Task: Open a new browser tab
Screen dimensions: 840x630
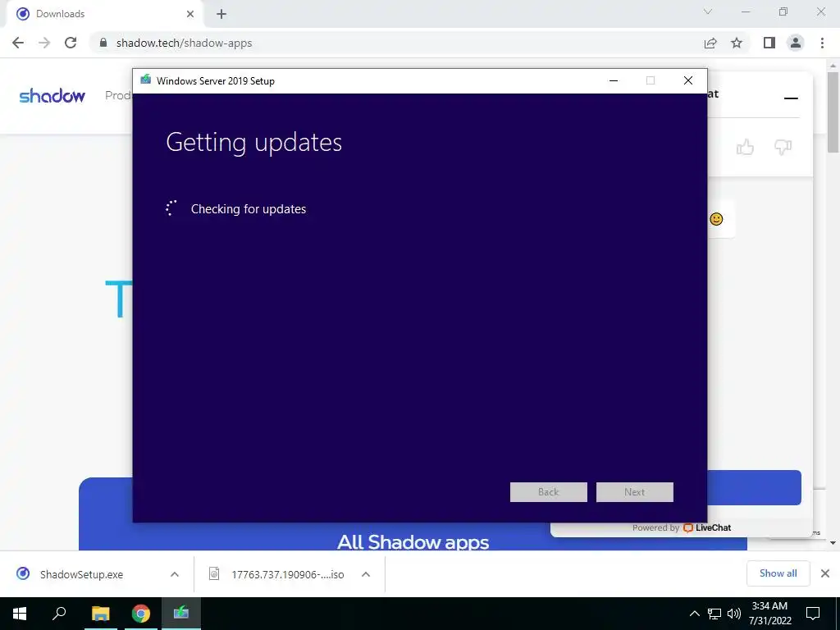Action: [221, 14]
